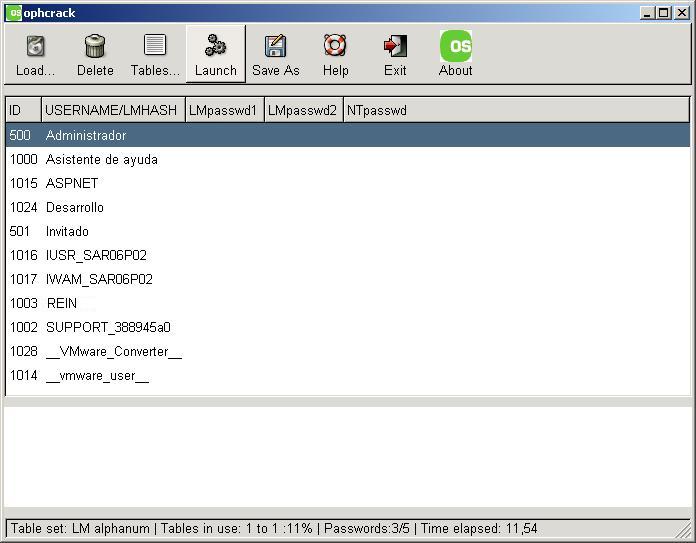This screenshot has width=696, height=543.
Task: Select the IWAM_SAR06P02 row
Action: [348, 279]
